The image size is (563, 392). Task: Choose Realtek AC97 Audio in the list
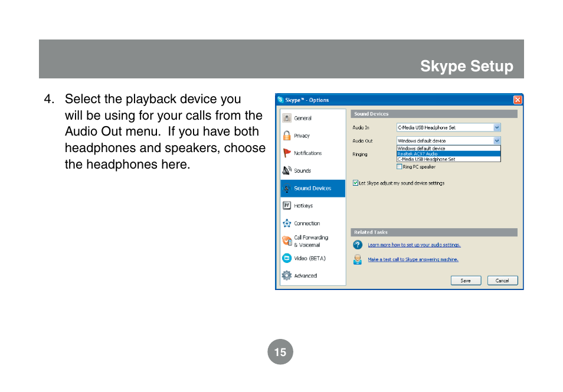click(449, 153)
